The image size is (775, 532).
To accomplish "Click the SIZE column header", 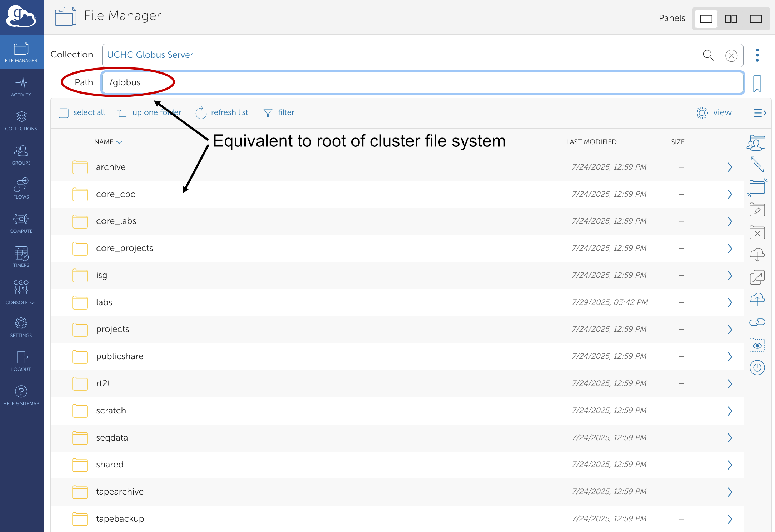I will tap(677, 142).
